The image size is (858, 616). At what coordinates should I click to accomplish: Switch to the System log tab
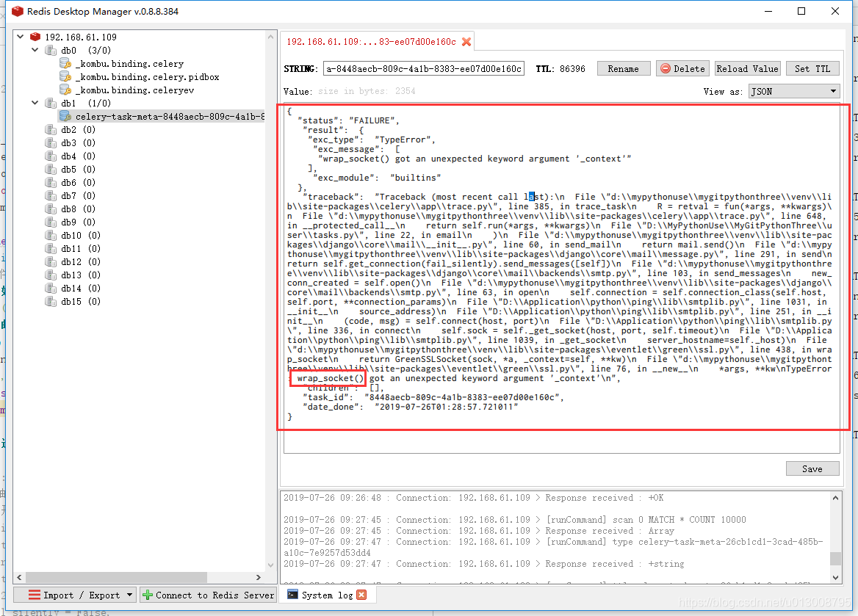click(327, 595)
